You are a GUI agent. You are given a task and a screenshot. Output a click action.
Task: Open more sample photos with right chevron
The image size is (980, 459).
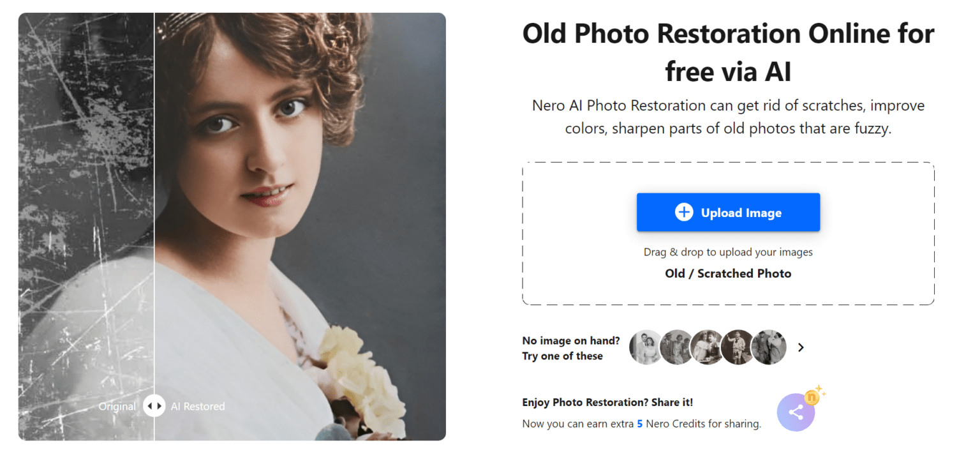pos(801,347)
